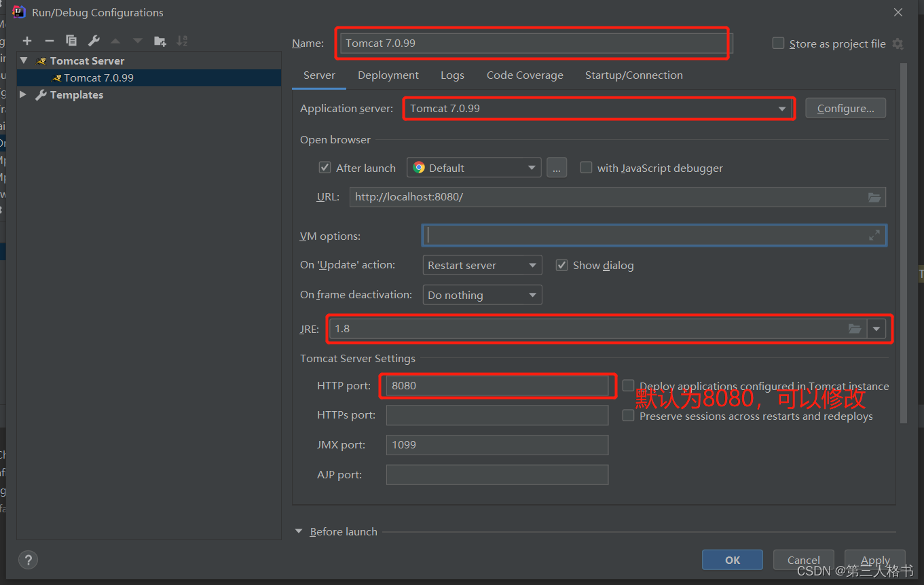Close the Run/Debug Configurations dialog

click(898, 12)
